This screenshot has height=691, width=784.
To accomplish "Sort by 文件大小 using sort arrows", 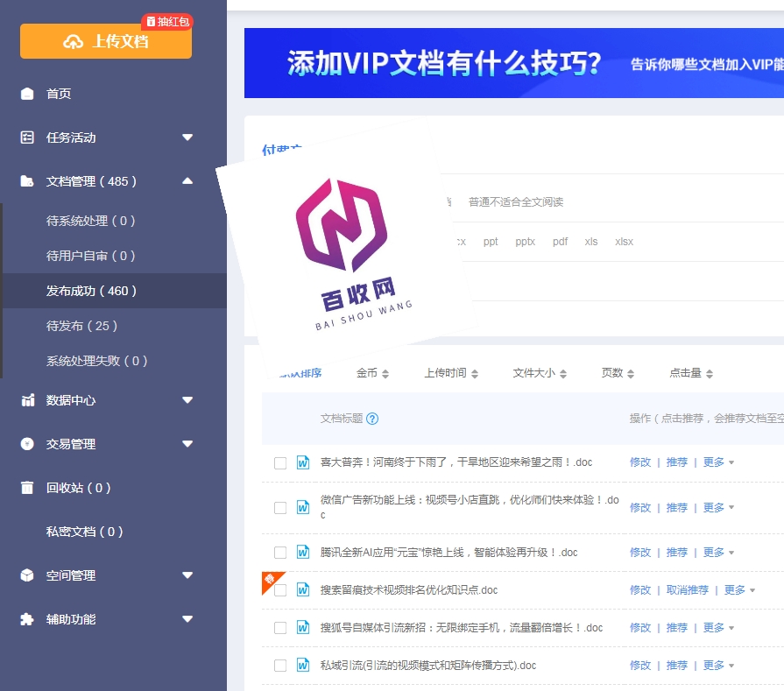I will point(563,373).
